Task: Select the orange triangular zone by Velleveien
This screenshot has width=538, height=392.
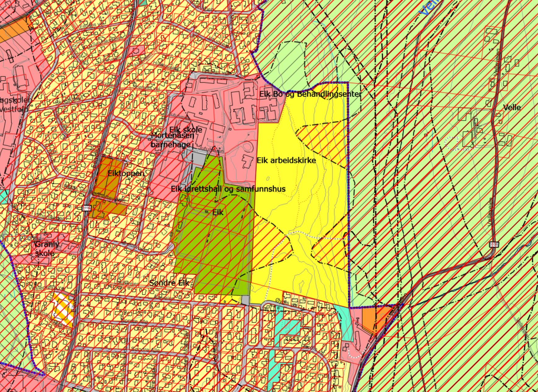Action: click(374, 319)
